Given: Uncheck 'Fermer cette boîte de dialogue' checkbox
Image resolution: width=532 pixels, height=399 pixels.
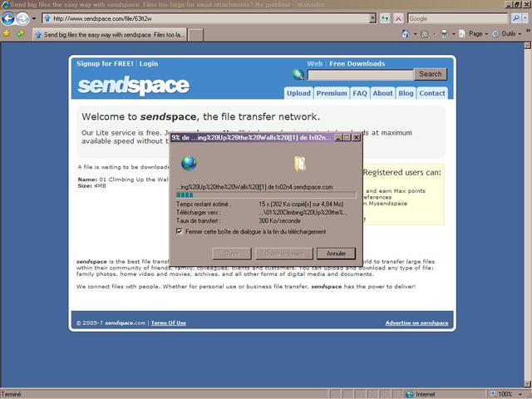Looking at the screenshot, I should 180,231.
